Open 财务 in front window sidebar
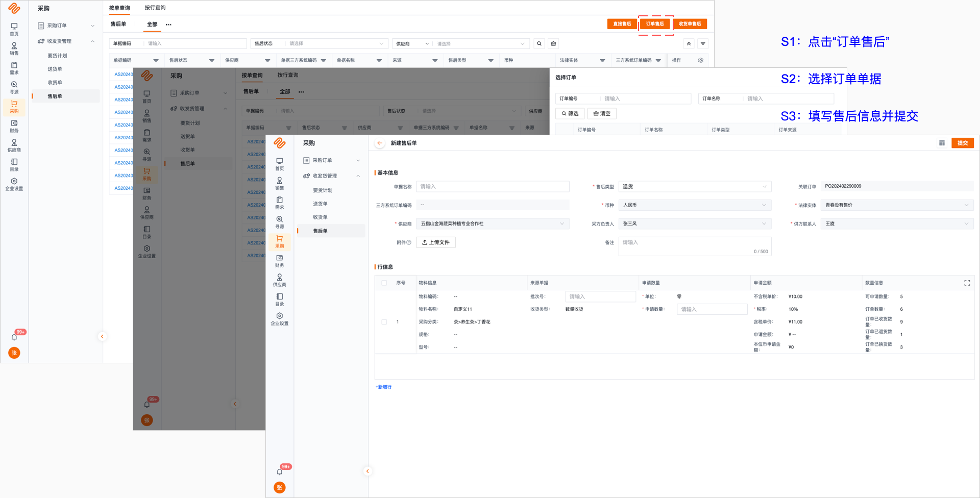 [x=280, y=261]
